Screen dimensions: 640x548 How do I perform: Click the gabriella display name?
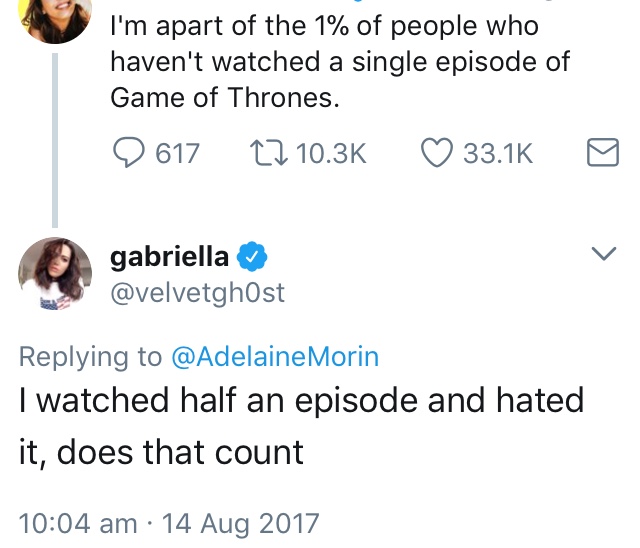(x=171, y=258)
